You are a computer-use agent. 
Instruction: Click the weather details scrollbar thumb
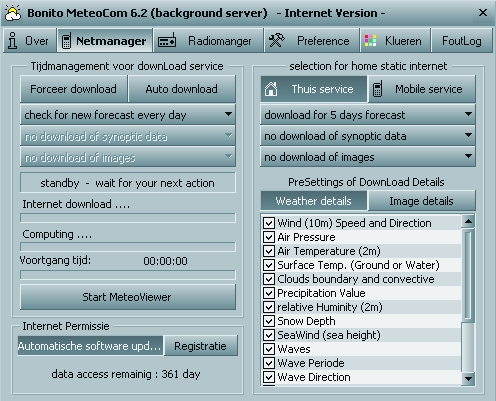tap(468, 275)
